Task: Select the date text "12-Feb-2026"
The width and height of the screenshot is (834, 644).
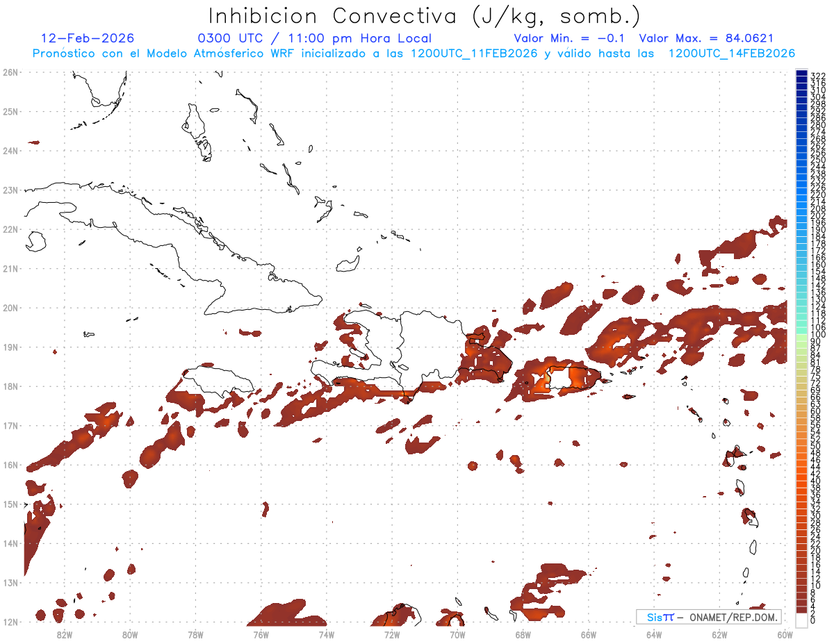Action: point(88,38)
